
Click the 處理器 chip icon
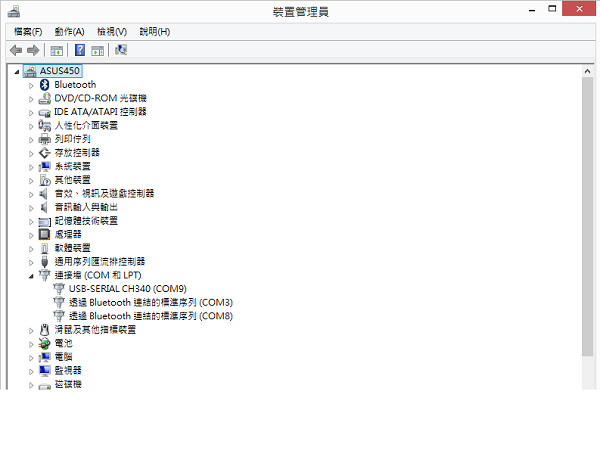coord(44,235)
